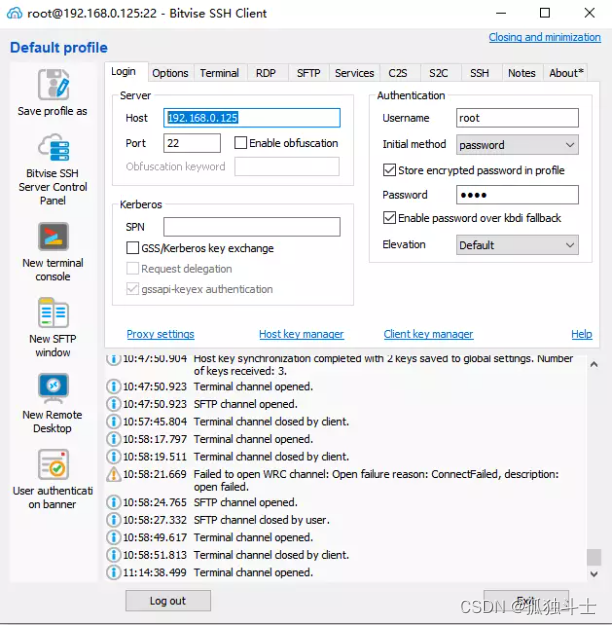Open the Notes tab
The image size is (612, 625).
tap(521, 73)
